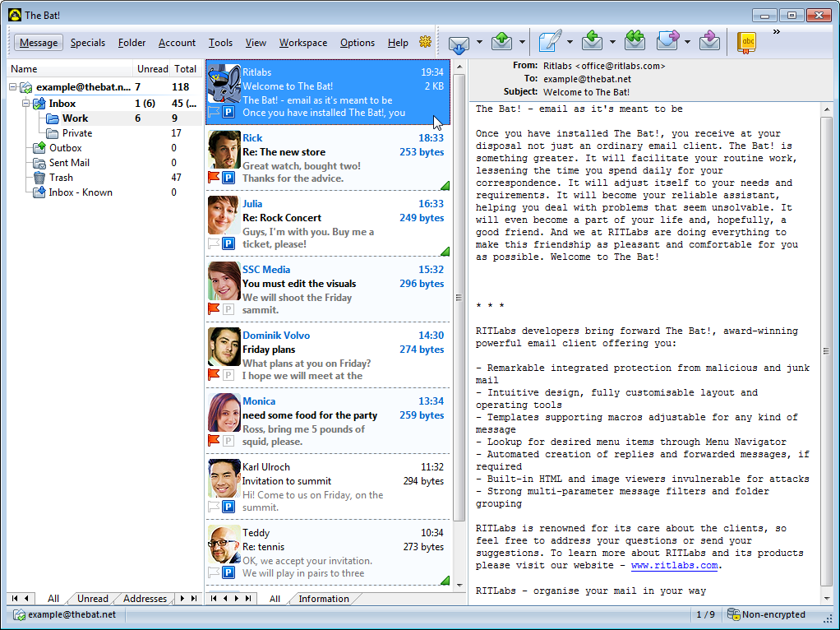This screenshot has width=840, height=630.
Task: Sort folders by the Name column header
Action: point(70,68)
